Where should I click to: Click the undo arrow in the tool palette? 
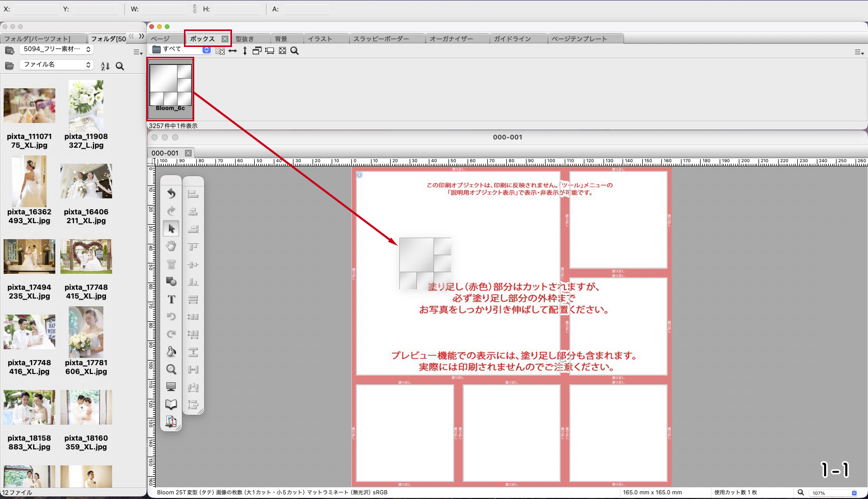[171, 193]
